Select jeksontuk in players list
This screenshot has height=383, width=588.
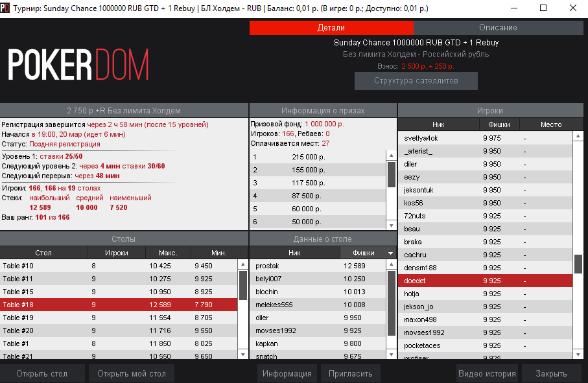486,190
